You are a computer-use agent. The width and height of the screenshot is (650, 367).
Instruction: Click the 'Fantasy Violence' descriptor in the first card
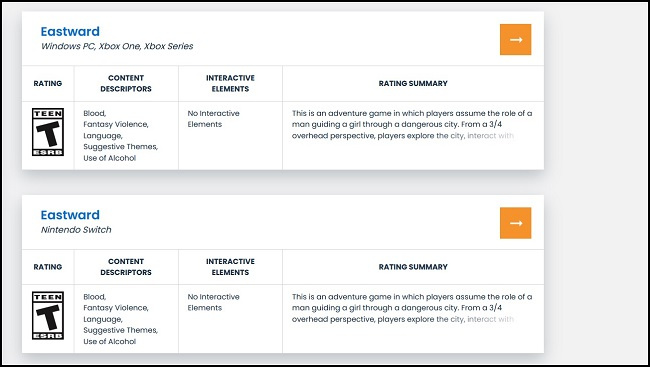pos(116,124)
